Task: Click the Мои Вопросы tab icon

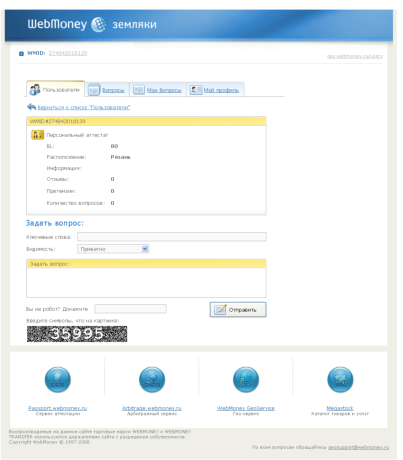Action: pos(139,90)
